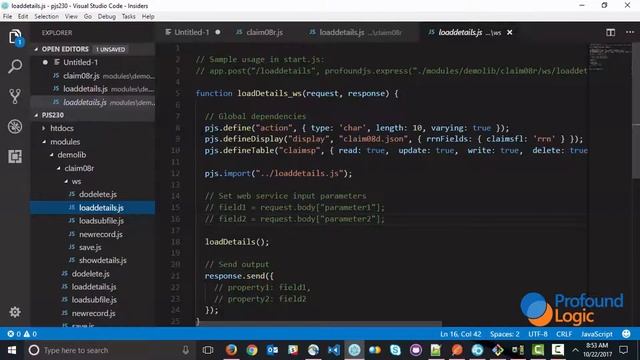Click the Split Editor icon
640x360 pixels.
click(610, 33)
